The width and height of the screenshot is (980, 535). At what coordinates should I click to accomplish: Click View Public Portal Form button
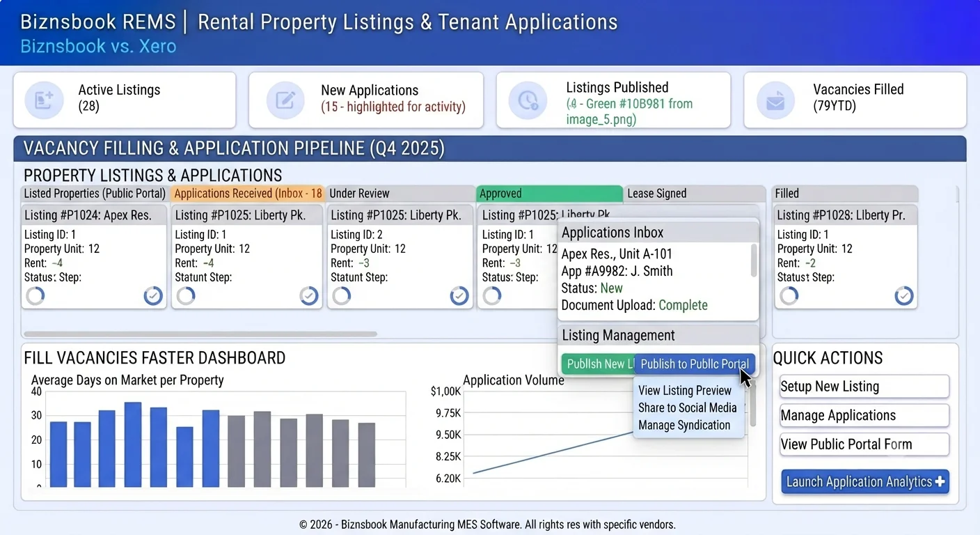[864, 444]
